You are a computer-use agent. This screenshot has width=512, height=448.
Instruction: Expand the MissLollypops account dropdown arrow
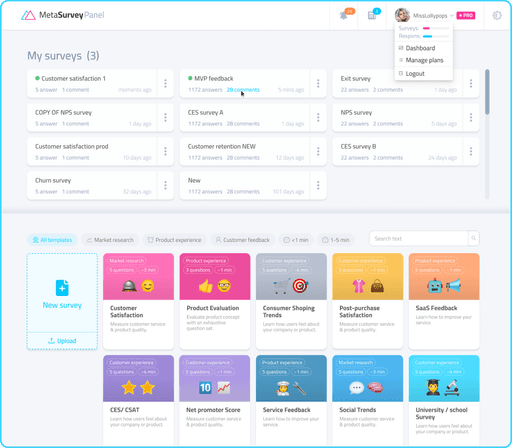point(452,15)
